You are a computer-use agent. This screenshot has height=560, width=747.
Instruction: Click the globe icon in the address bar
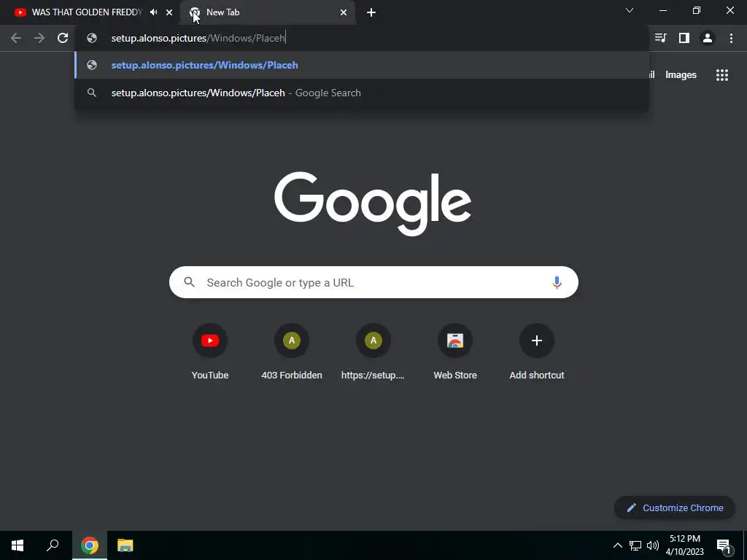(x=92, y=38)
